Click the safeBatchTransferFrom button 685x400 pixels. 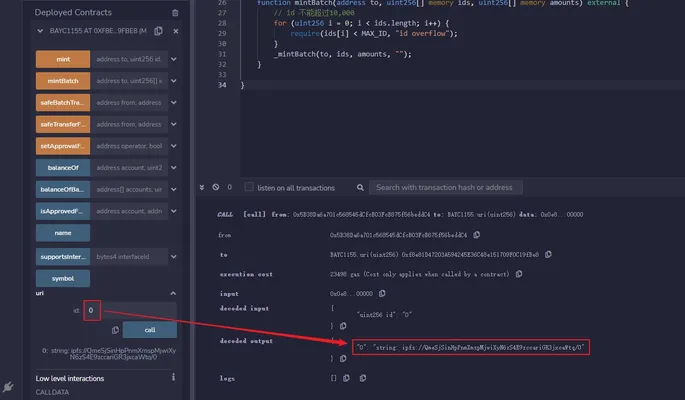coord(63,103)
